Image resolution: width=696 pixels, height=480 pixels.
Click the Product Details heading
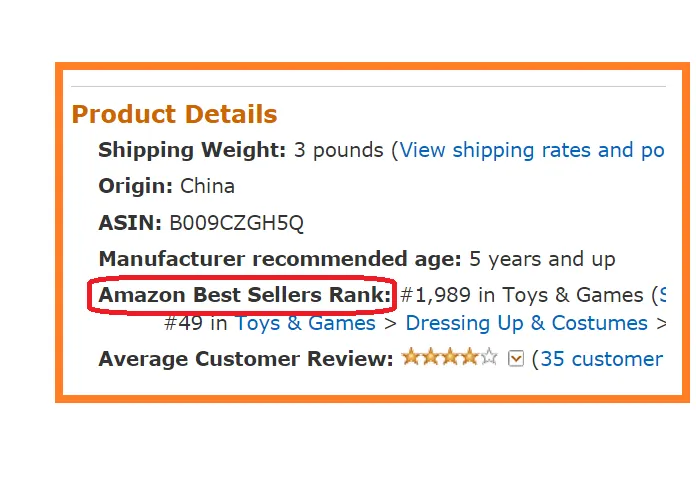coord(174,114)
